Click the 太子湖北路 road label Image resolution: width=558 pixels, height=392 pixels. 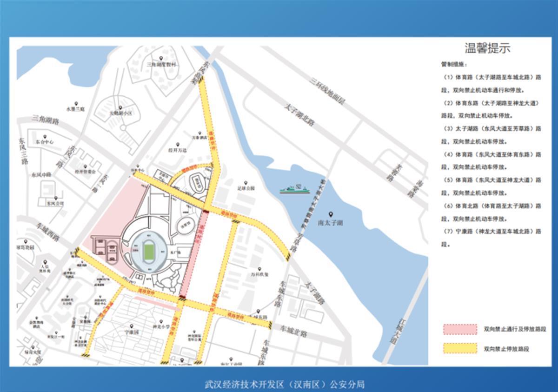click(x=300, y=115)
